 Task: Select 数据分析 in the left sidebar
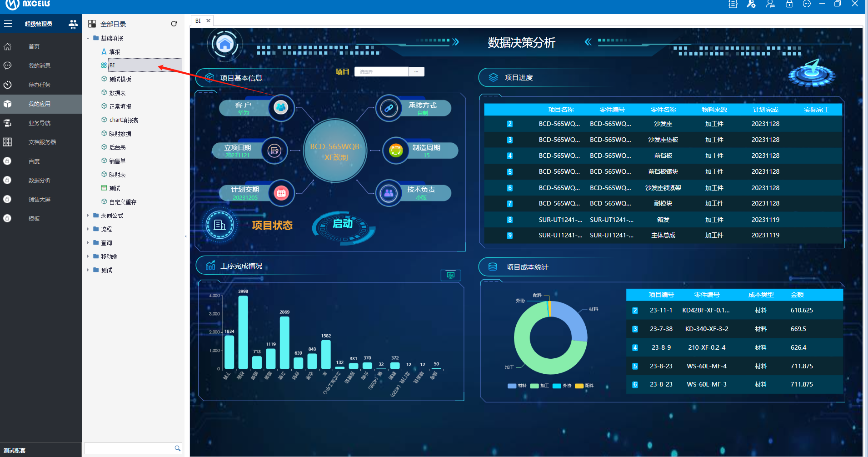[40, 181]
